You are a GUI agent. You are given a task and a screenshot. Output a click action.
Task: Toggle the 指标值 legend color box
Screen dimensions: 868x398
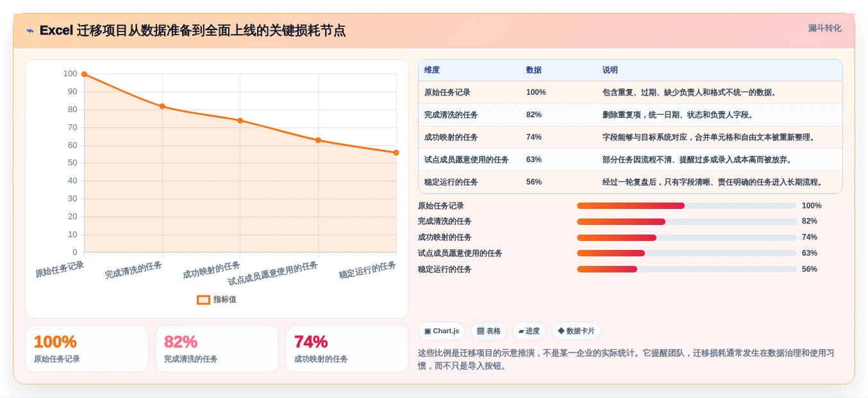point(203,299)
